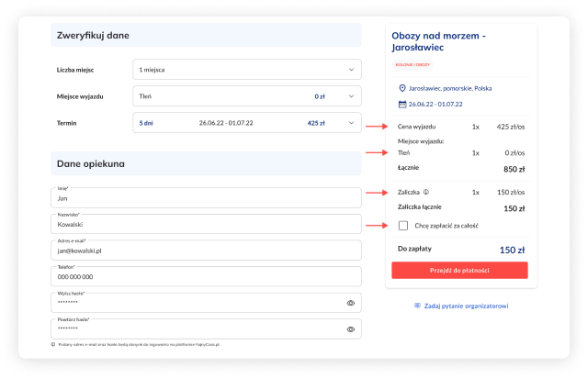Open the Termin date selection dropdown
The height and width of the screenshot is (379, 588).
click(247, 122)
